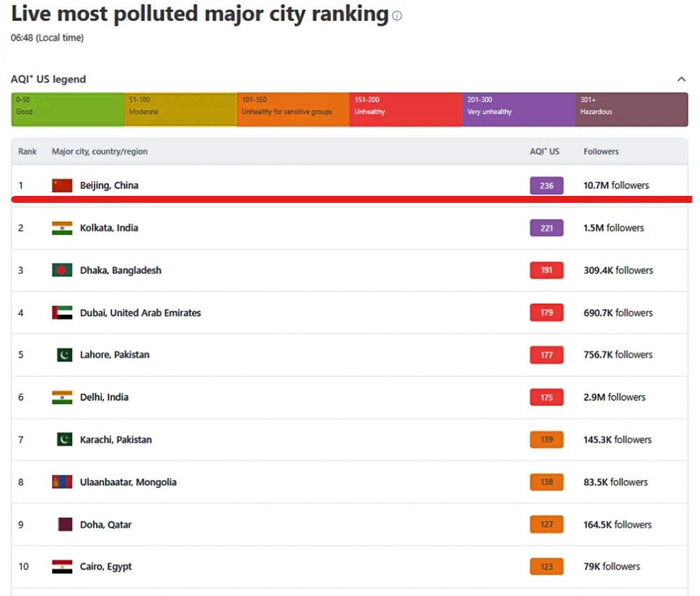Click the AQI* US column header
The width and height of the screenshot is (700, 596).
544,152
